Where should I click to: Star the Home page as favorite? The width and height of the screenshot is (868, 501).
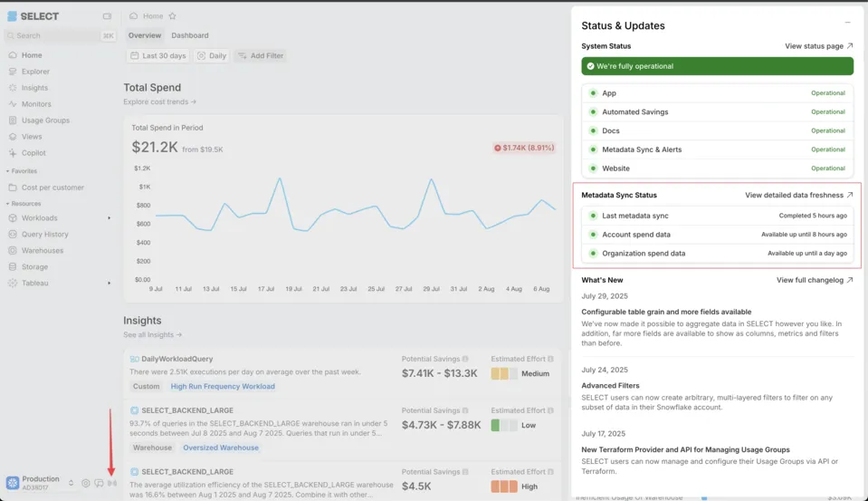(x=173, y=16)
